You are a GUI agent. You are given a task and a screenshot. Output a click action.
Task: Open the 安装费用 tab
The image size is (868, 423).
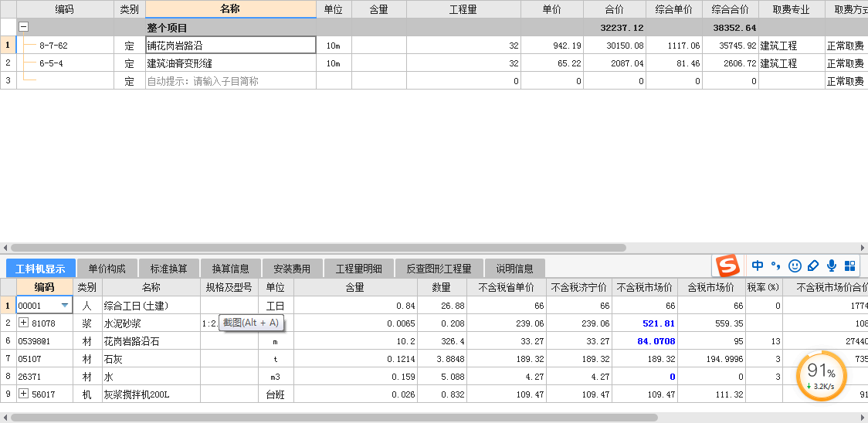292,269
